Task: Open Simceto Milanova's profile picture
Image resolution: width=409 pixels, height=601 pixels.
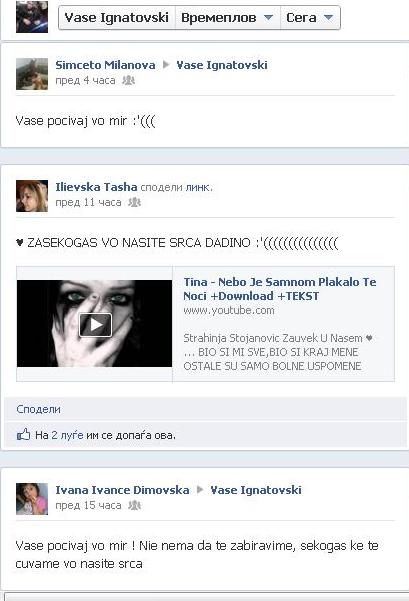Action: (x=32, y=74)
